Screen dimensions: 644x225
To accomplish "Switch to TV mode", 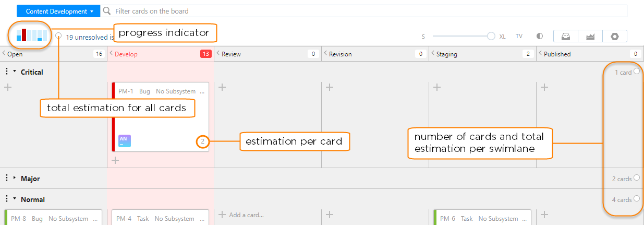I will click(519, 37).
